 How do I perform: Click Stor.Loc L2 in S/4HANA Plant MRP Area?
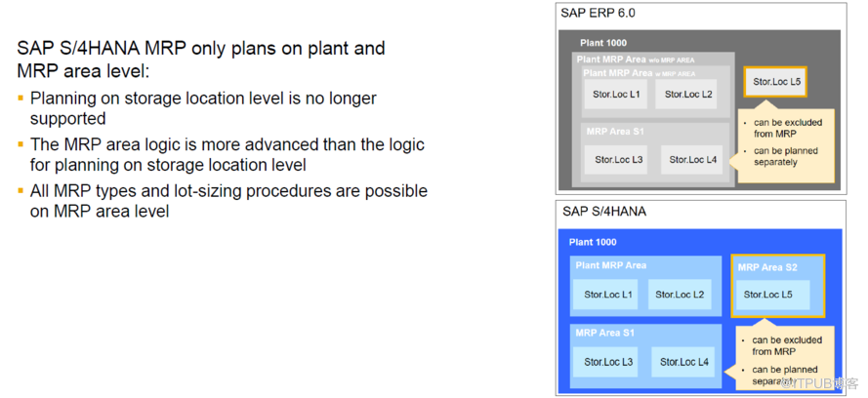point(680,295)
